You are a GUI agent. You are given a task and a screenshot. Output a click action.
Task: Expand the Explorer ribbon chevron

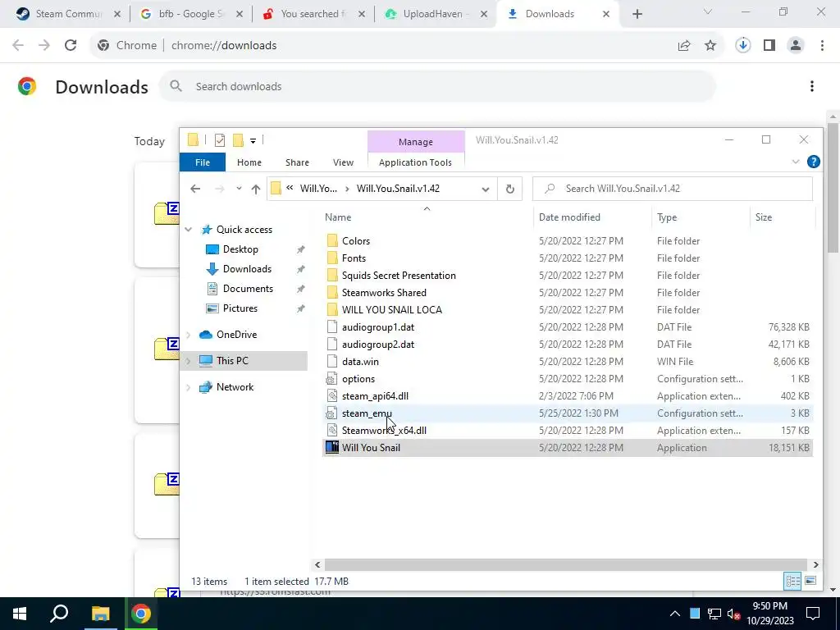pyautogui.click(x=795, y=162)
